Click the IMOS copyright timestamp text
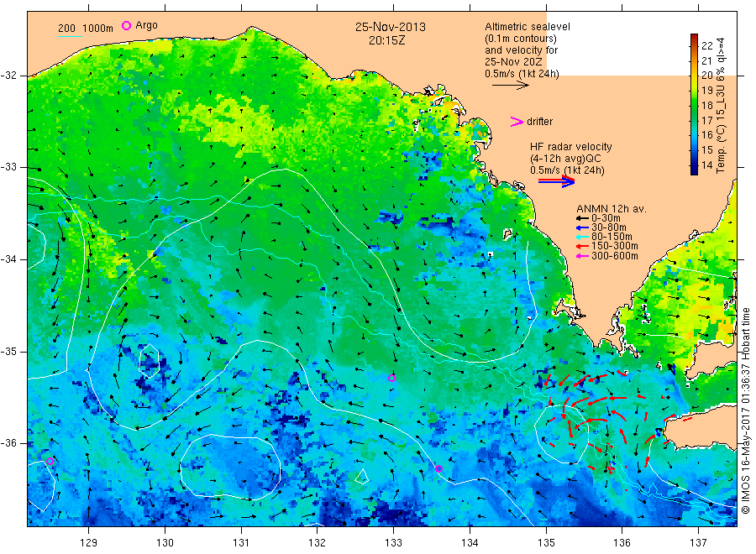 (x=745, y=410)
